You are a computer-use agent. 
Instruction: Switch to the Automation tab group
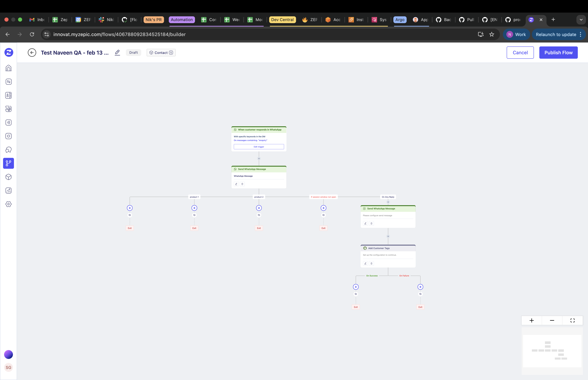pos(182,20)
